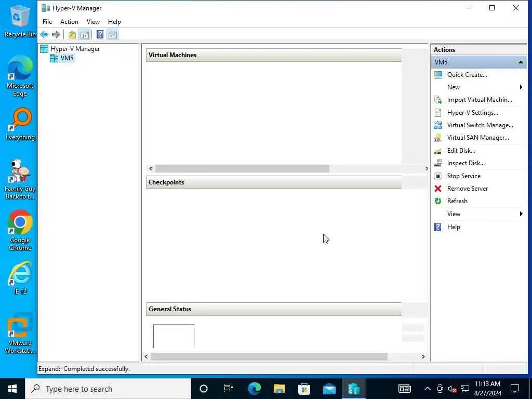Image resolution: width=532 pixels, height=399 pixels.
Task: Open the Action menu
Action: click(69, 22)
